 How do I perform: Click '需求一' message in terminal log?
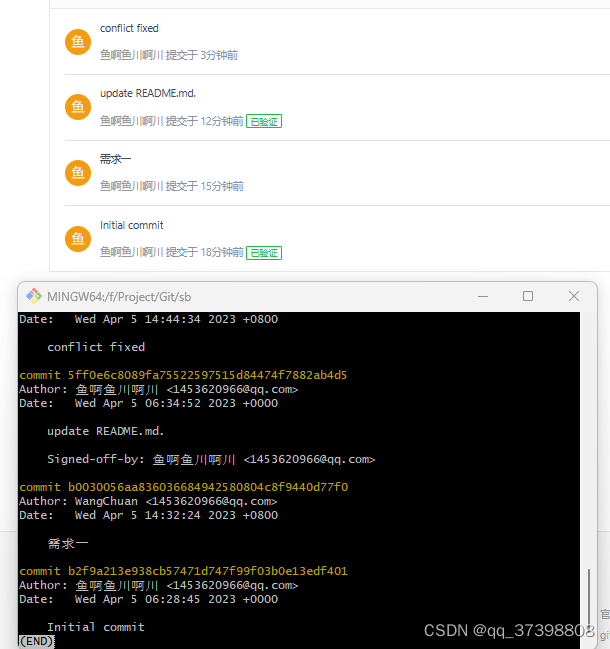[68, 543]
